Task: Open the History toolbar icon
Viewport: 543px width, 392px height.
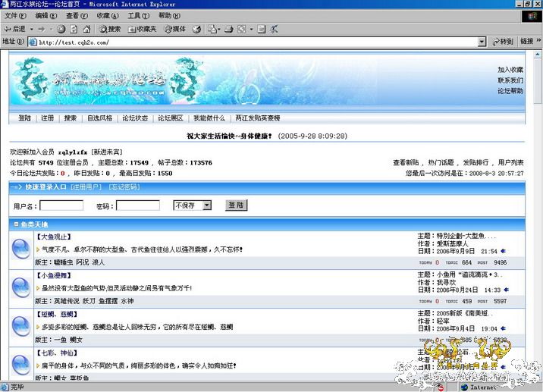Action: point(196,29)
